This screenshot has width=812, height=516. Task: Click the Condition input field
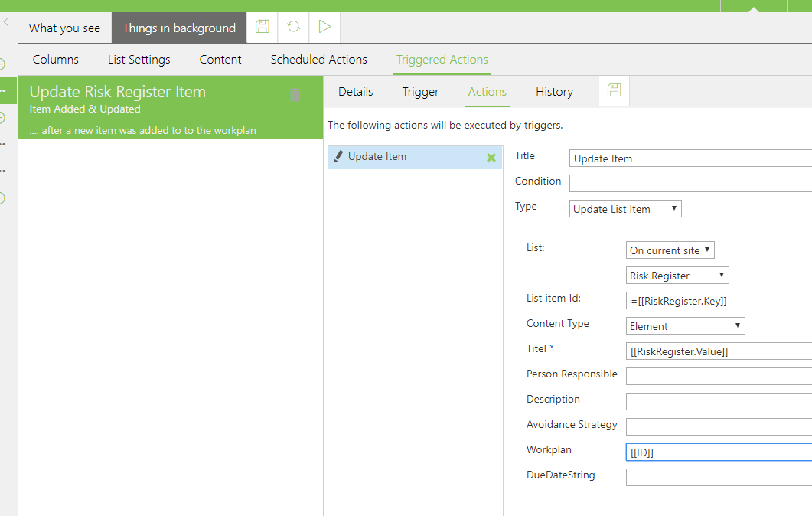click(690, 183)
